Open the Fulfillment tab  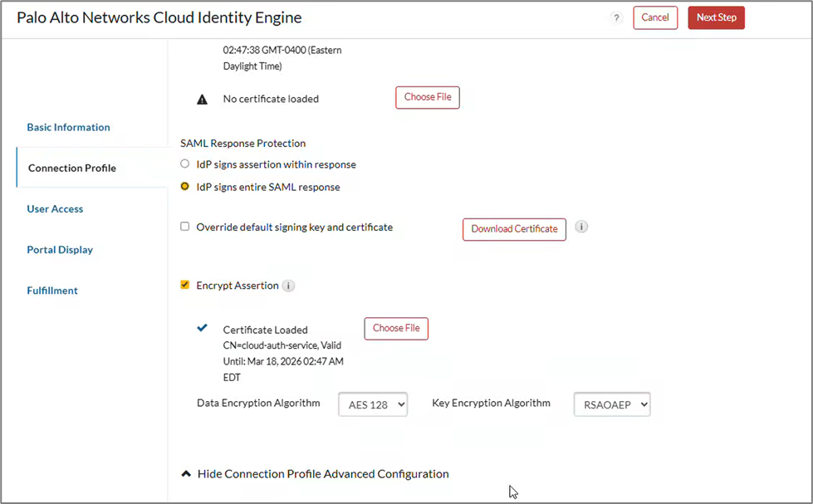[x=52, y=291]
